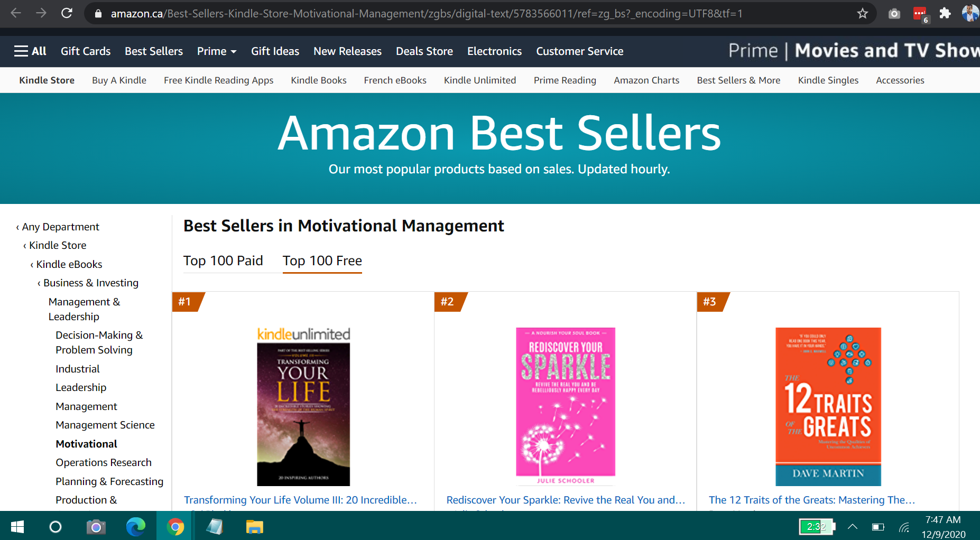Open Deals Store in the nav bar

pyautogui.click(x=424, y=51)
